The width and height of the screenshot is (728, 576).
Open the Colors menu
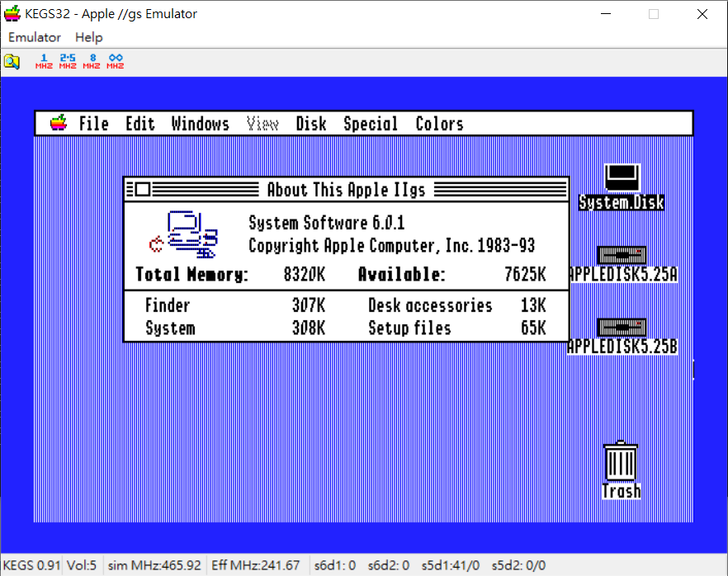[x=439, y=124]
